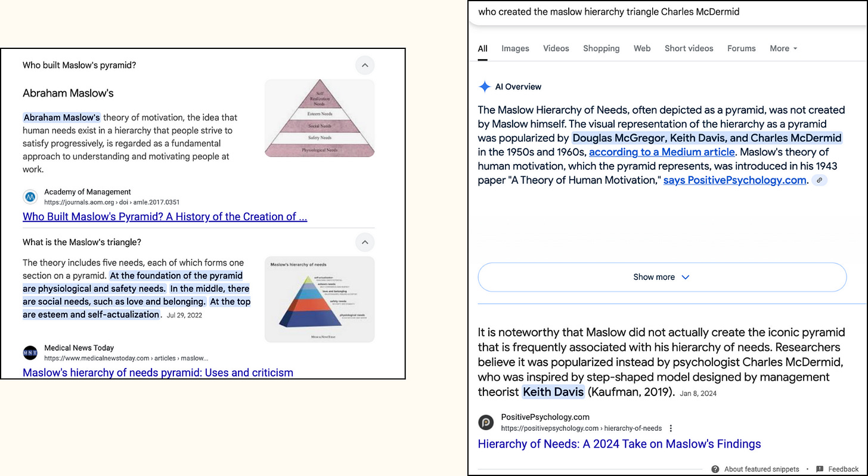Open 'Maslow's hierarchy of needs pyramid: Uses and criticism' link

pos(158,373)
